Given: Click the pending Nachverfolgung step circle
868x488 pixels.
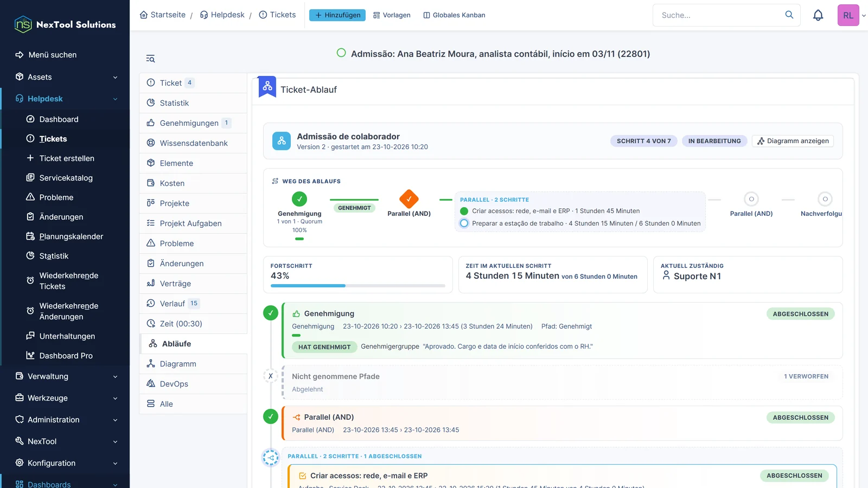Looking at the screenshot, I should 825,199.
